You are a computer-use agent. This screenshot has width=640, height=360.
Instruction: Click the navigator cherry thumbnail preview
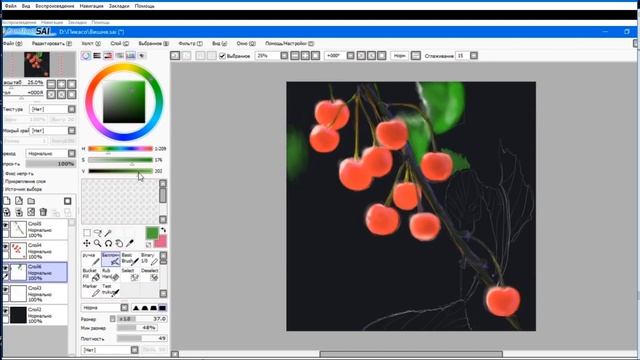pos(37,64)
